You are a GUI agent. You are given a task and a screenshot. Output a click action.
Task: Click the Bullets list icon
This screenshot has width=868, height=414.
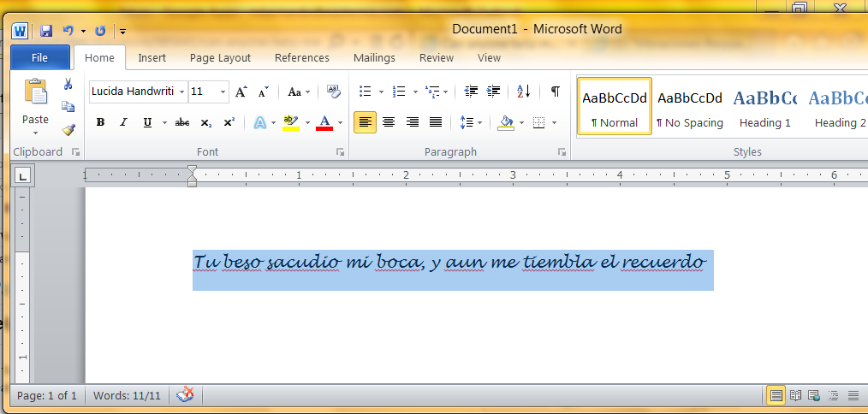pos(365,92)
